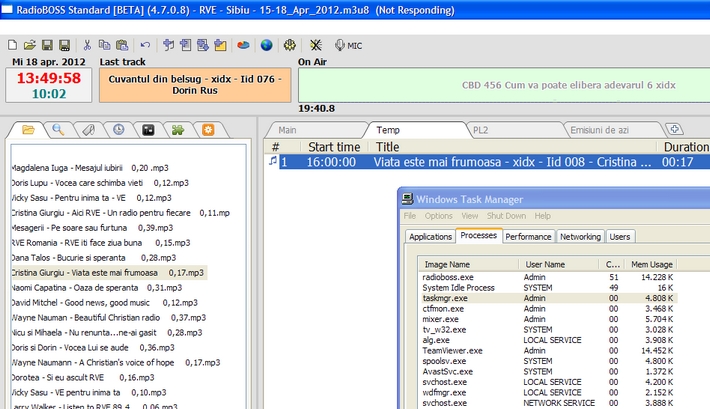This screenshot has width=710, height=409.
Task: Click the On Air progress bar CBD 456
Action: click(504, 85)
